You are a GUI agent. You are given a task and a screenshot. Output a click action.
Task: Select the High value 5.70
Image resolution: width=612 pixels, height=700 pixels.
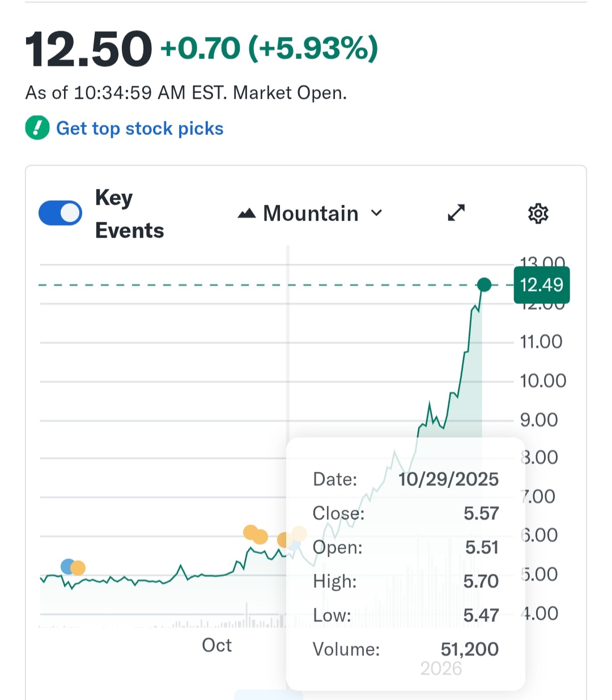tap(481, 582)
